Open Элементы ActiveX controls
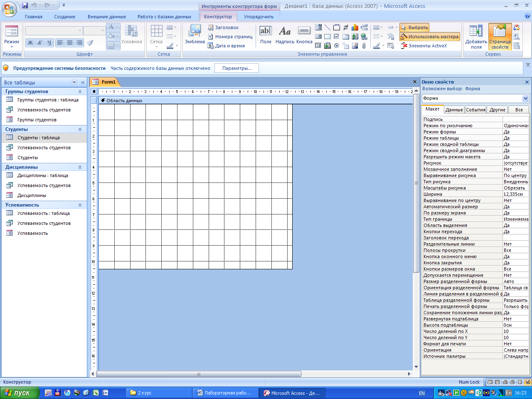This screenshot has width=532, height=399. point(424,46)
